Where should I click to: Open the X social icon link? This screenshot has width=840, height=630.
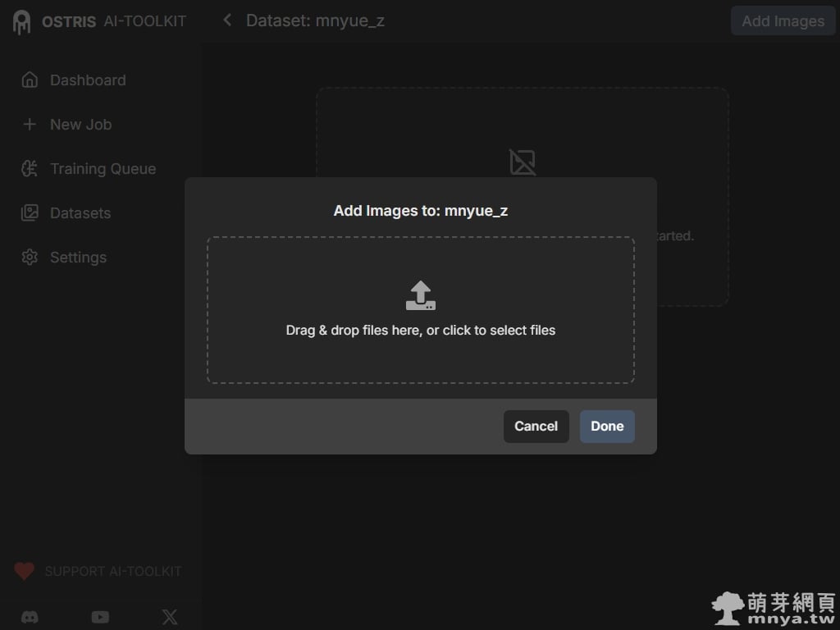point(170,617)
